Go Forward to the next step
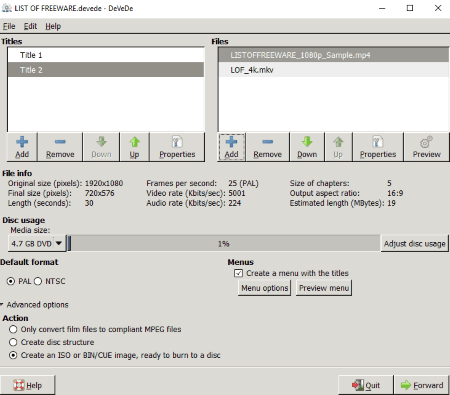 click(x=422, y=385)
